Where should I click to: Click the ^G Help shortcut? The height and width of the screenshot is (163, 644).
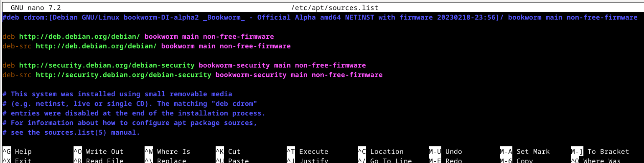tap(17, 151)
